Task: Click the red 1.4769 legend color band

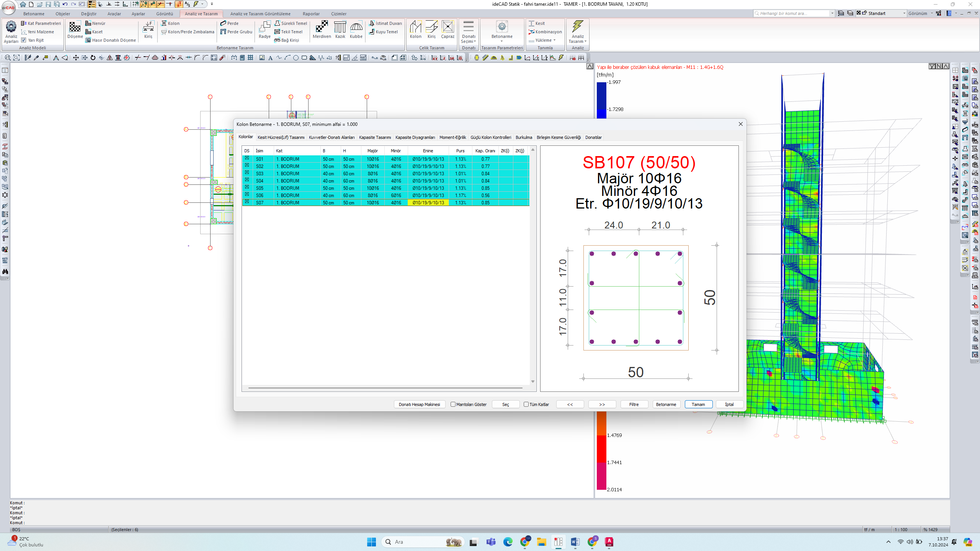Action: [x=601, y=448]
